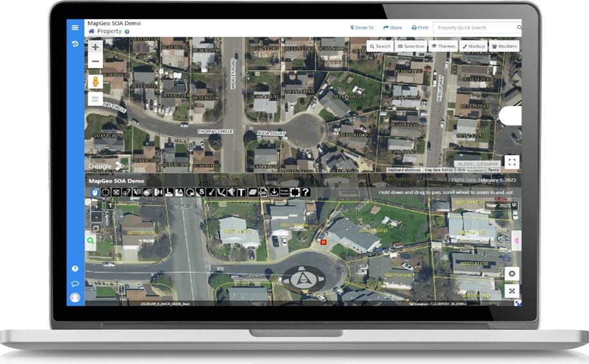Viewport: 589px width, 364px height.
Task: Click the extent brackets icon in the imagery toolbar
Action: pos(295,192)
